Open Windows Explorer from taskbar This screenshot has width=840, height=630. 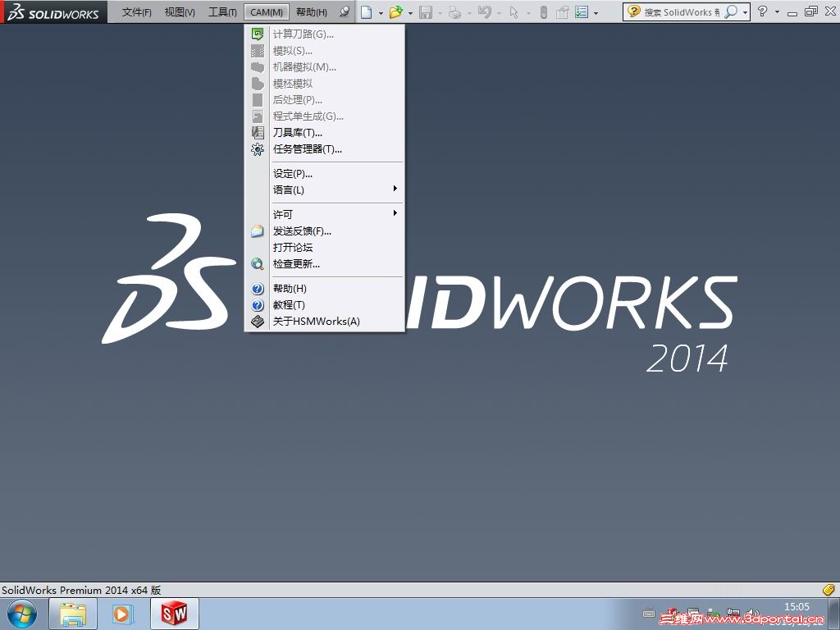[x=73, y=614]
